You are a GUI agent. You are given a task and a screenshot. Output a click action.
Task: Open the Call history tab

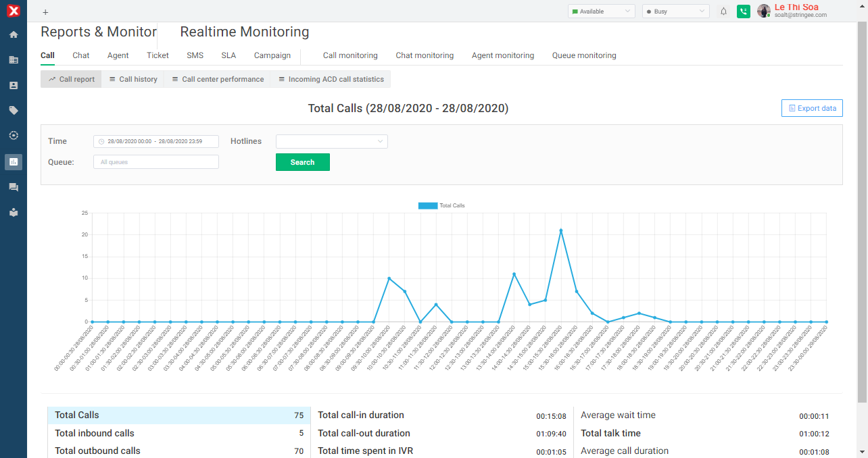tap(133, 79)
